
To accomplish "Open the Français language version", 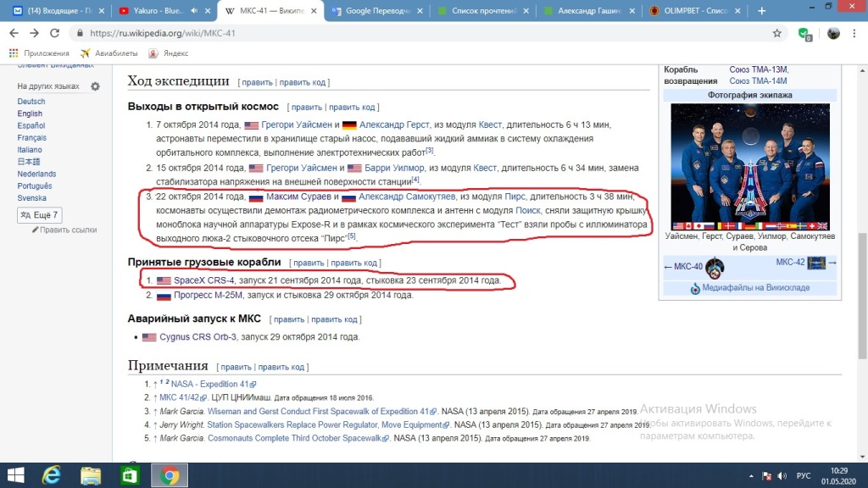I will [31, 138].
